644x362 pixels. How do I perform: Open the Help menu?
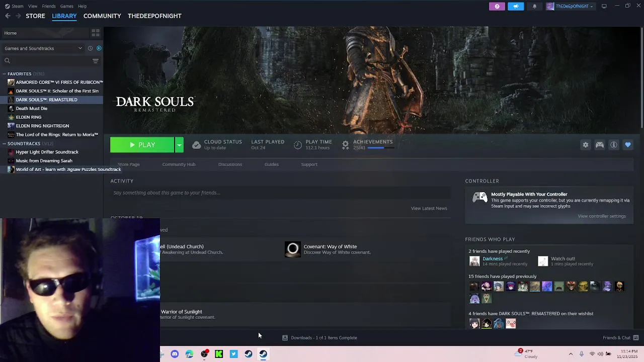(82, 6)
